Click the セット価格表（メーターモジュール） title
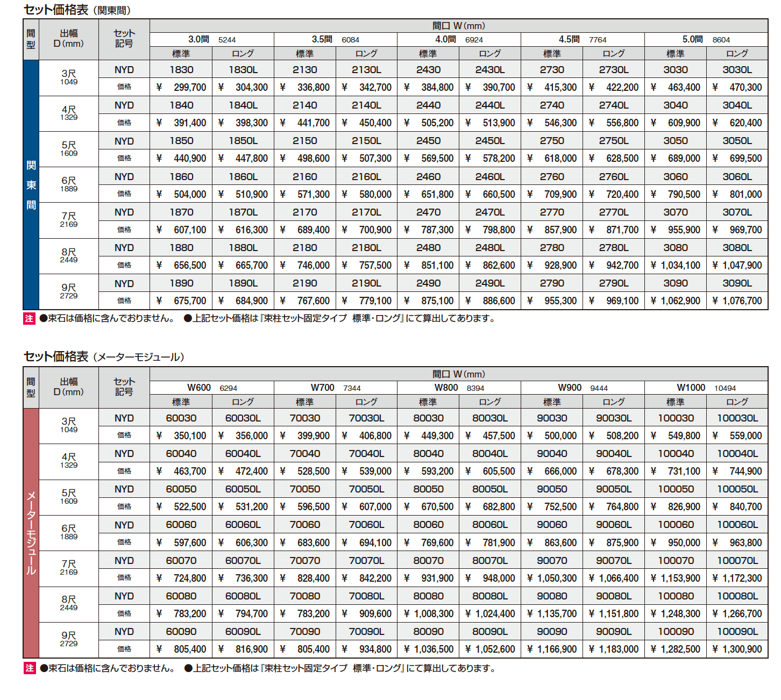Viewport: 781px width, 700px height. tap(104, 357)
